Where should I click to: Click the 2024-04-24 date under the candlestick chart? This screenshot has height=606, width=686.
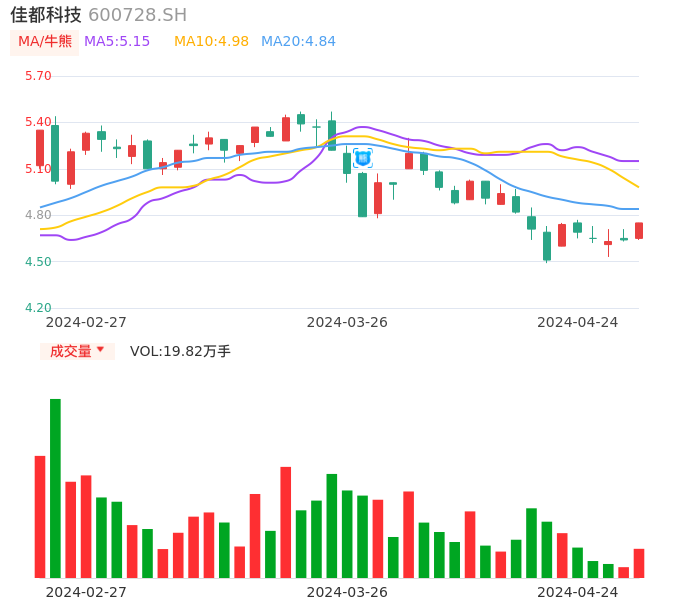coord(578,322)
